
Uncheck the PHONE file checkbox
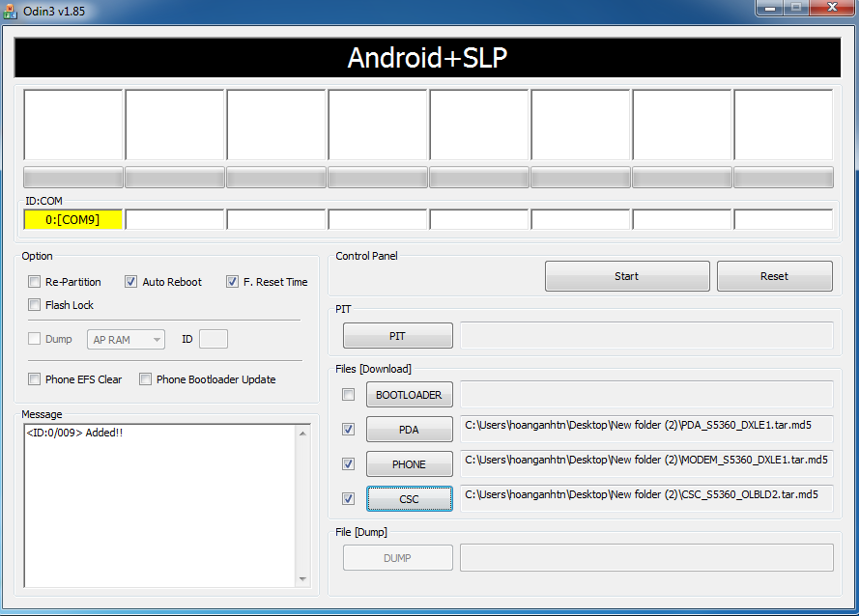click(x=349, y=464)
